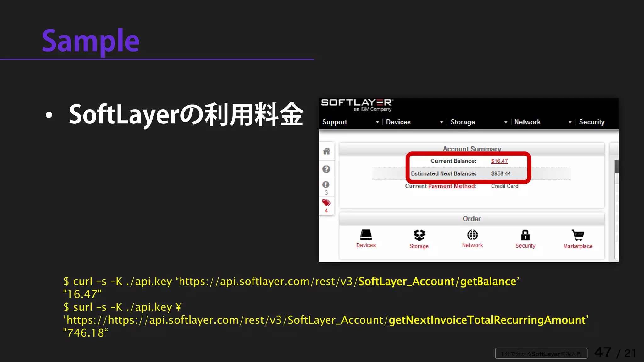The width and height of the screenshot is (644, 362).
Task: Open the Support menu
Action: point(335,122)
